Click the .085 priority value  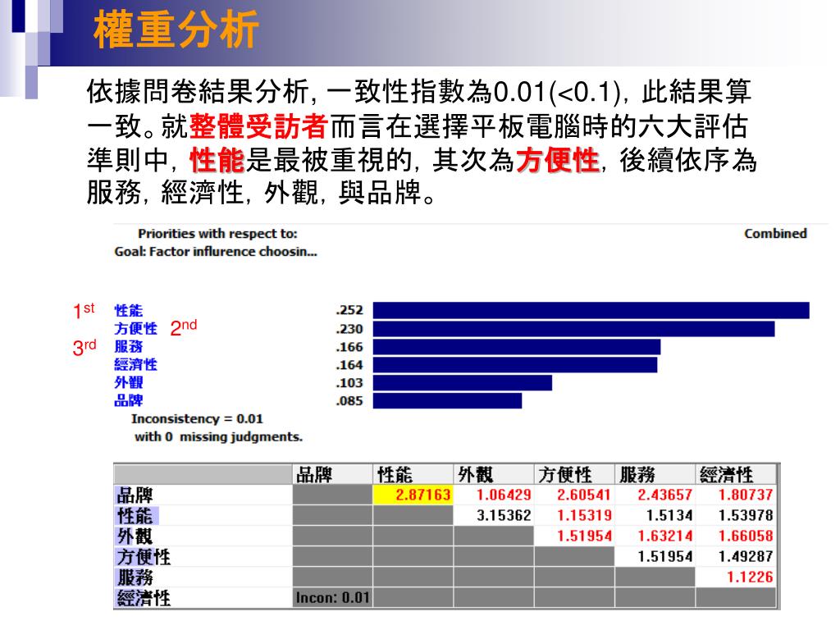point(349,401)
